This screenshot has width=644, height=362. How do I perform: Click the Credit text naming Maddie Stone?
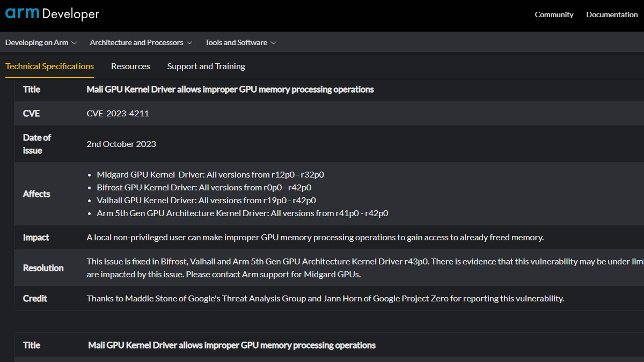point(325,298)
